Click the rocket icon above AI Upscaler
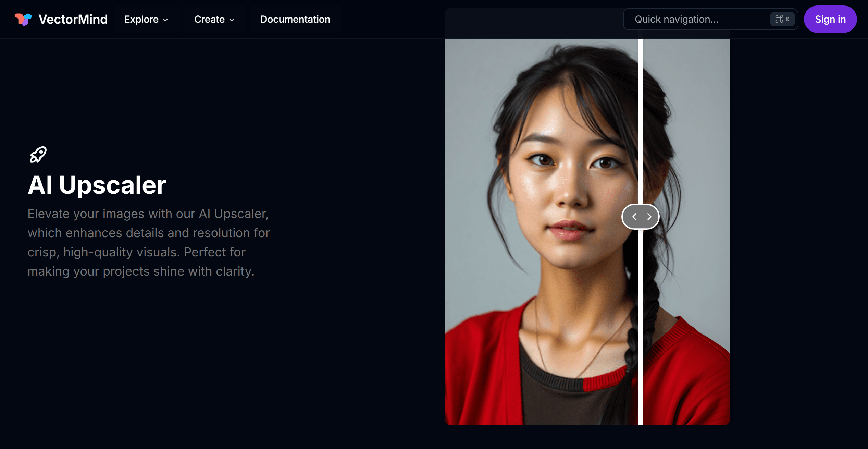This screenshot has height=449, width=868. [x=38, y=155]
